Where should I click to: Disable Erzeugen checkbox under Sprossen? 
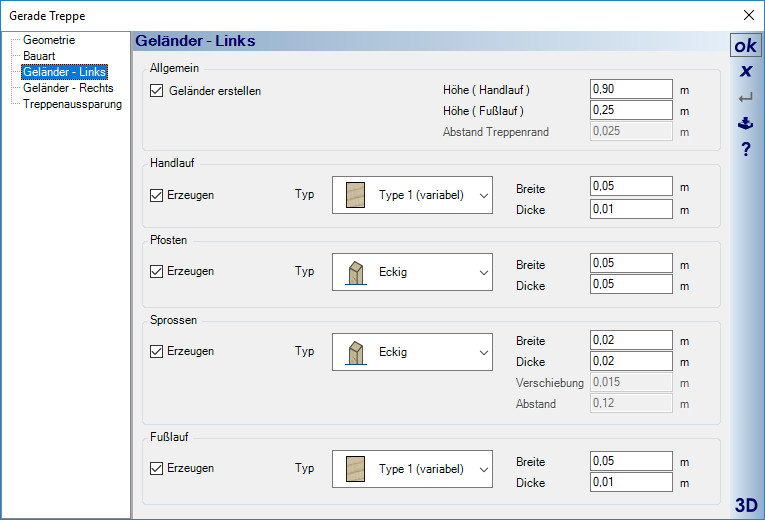click(x=156, y=351)
